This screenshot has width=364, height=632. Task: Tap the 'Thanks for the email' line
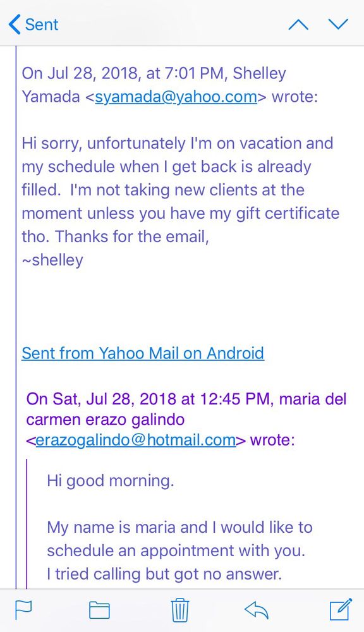(x=132, y=236)
